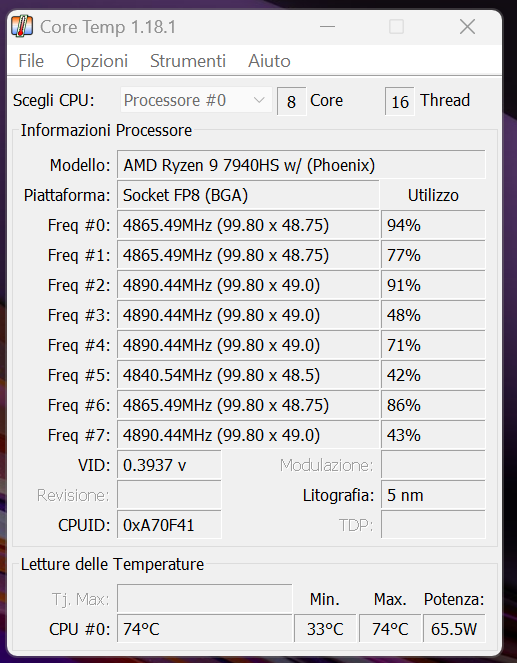This screenshot has width=517, height=663.
Task: Click the Potenza 65.5W power value
Action: [x=454, y=629]
